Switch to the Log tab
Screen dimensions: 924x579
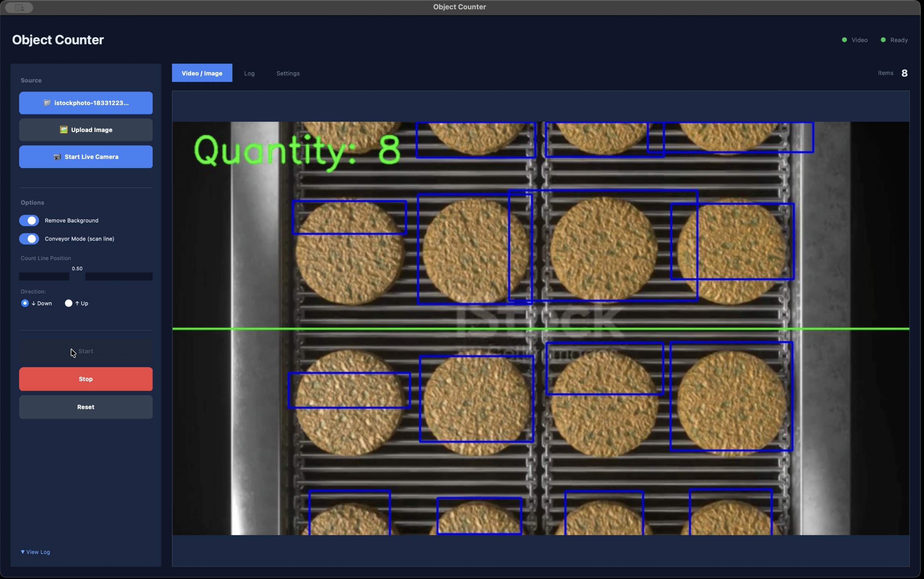249,73
